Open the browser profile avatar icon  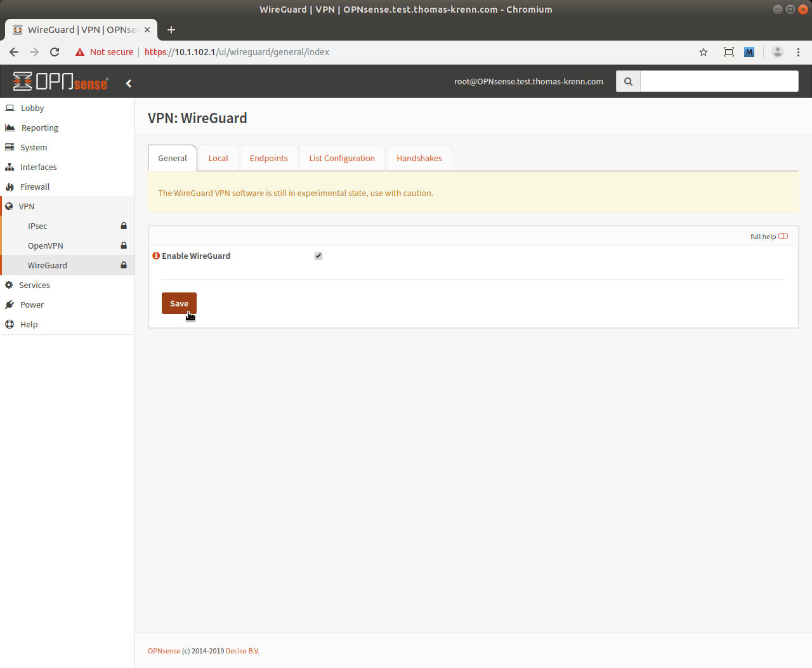(x=777, y=52)
